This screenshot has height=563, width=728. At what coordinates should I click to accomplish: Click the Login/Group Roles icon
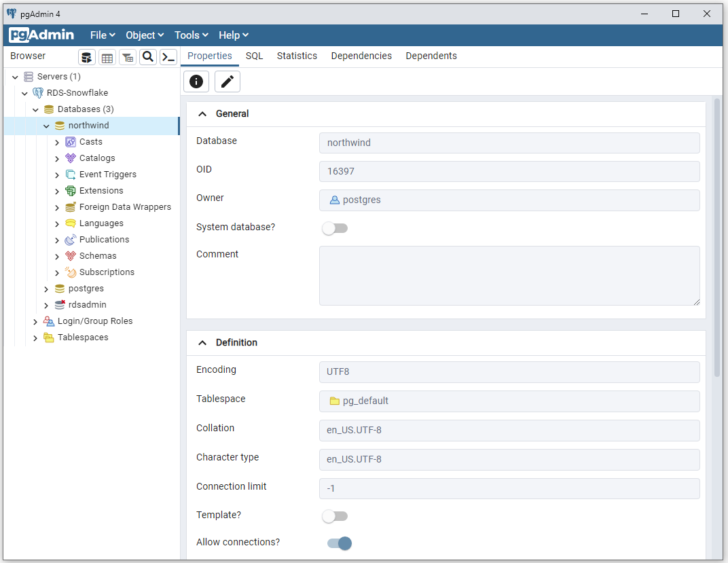49,321
